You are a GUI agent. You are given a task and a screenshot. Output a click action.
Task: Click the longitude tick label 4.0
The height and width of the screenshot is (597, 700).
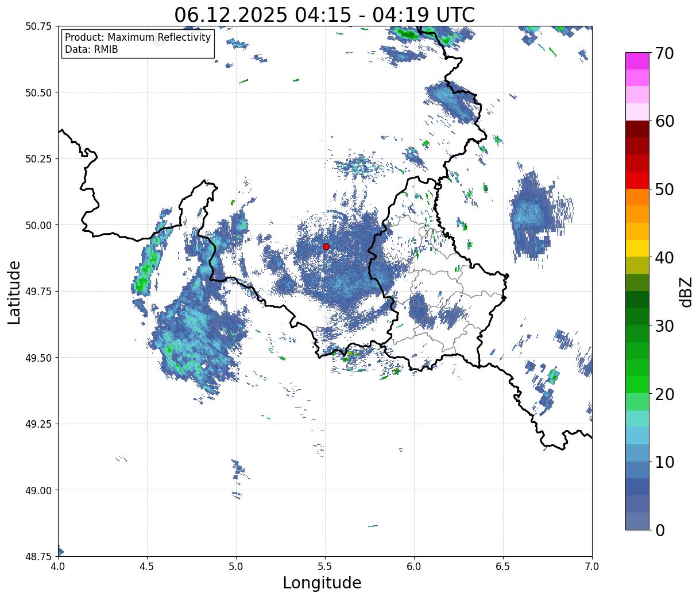[x=58, y=567]
